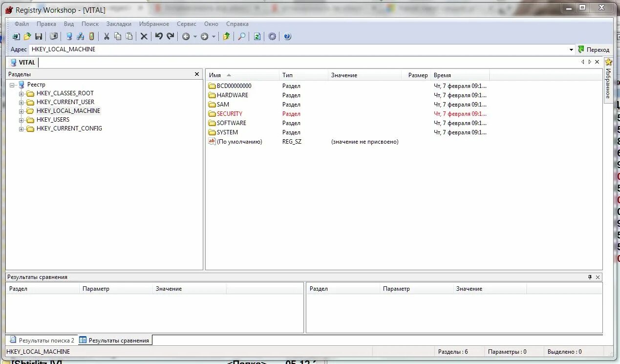Viewport: 620px width, 364px height.
Task: Click the Forward navigation arrow button
Action: [204, 37]
